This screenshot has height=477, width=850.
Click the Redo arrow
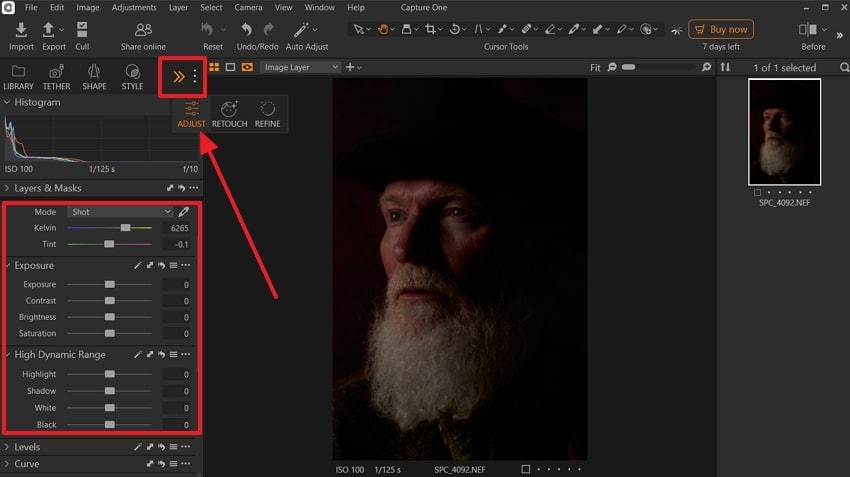pos(268,29)
